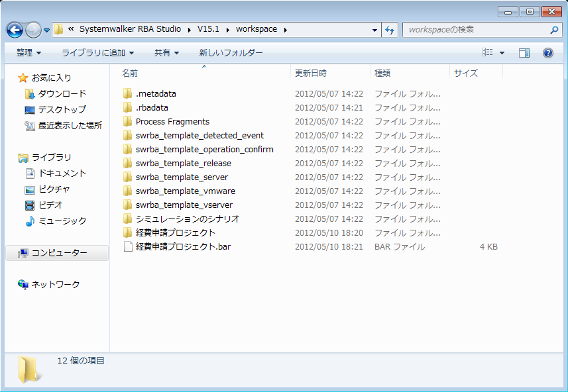Click the document icon beside ドキュメント
Viewport: 568px width, 392px height.
pos(30,173)
